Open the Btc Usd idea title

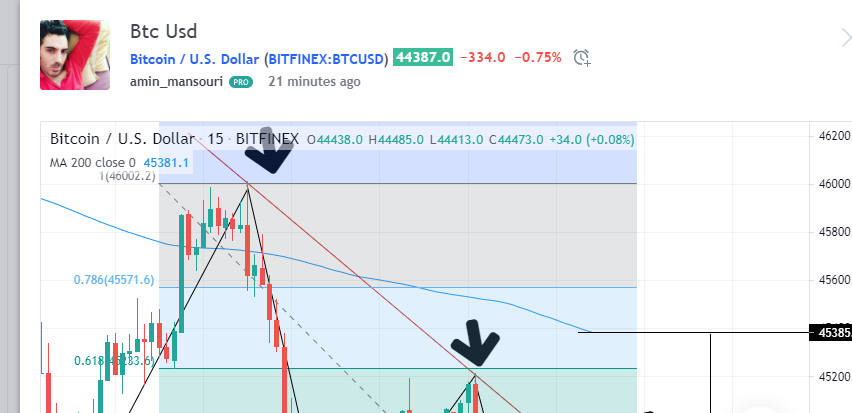tap(165, 32)
